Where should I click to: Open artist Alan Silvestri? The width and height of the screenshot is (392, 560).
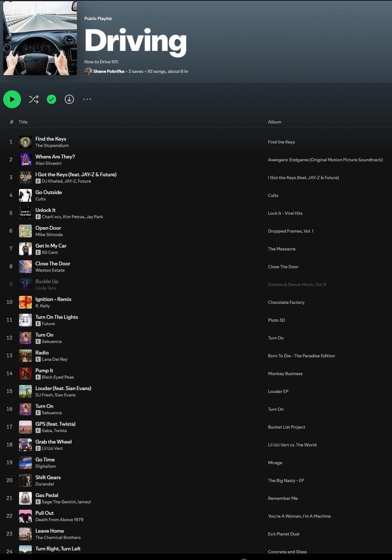click(48, 163)
